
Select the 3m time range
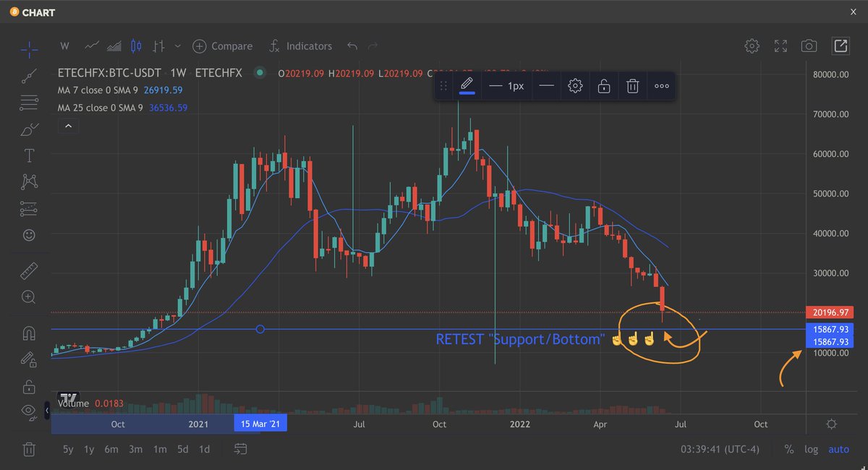coord(135,449)
